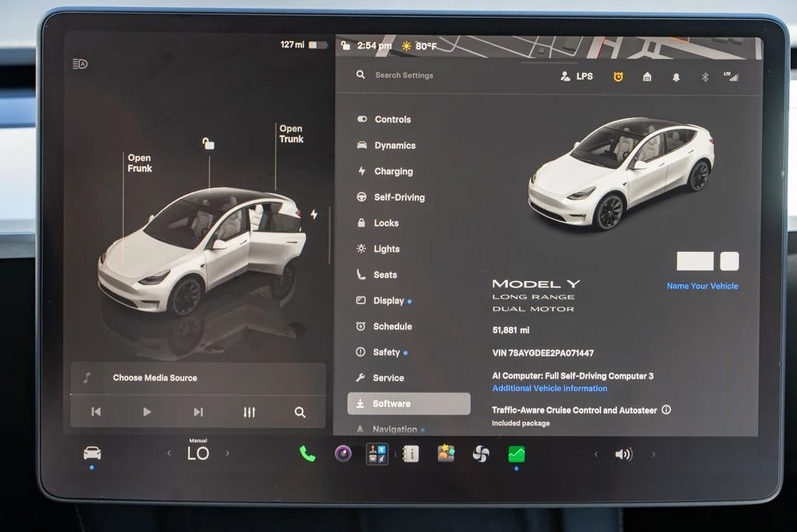Skip to the next track
This screenshot has height=532, width=797.
coord(198,412)
